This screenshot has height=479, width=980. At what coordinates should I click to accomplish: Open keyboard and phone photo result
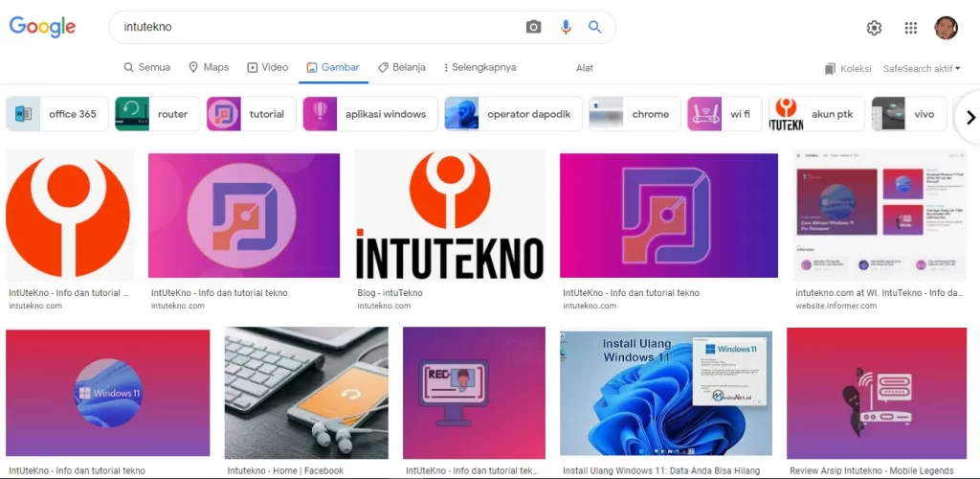click(306, 393)
